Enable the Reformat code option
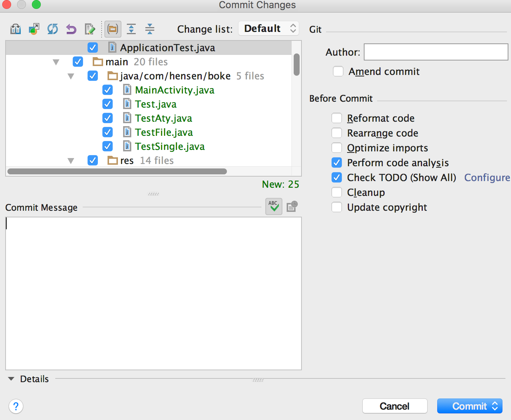This screenshot has width=511, height=420. tap(337, 118)
